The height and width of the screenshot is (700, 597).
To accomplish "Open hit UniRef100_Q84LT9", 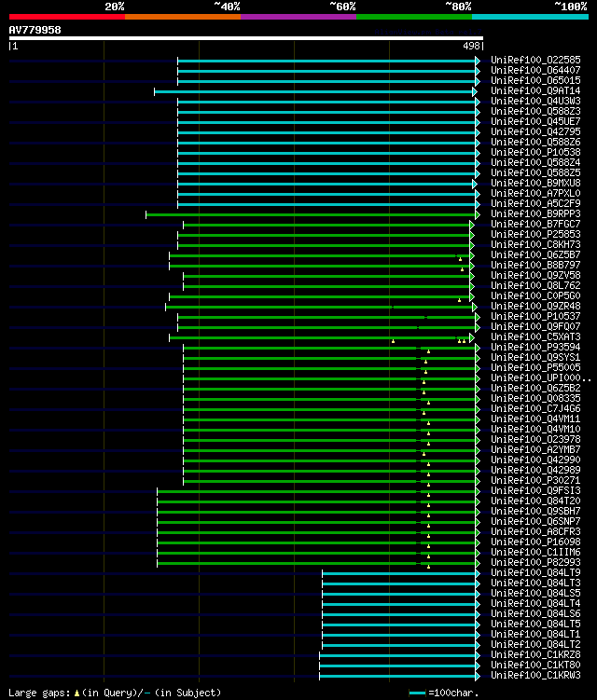I will click(x=535, y=573).
